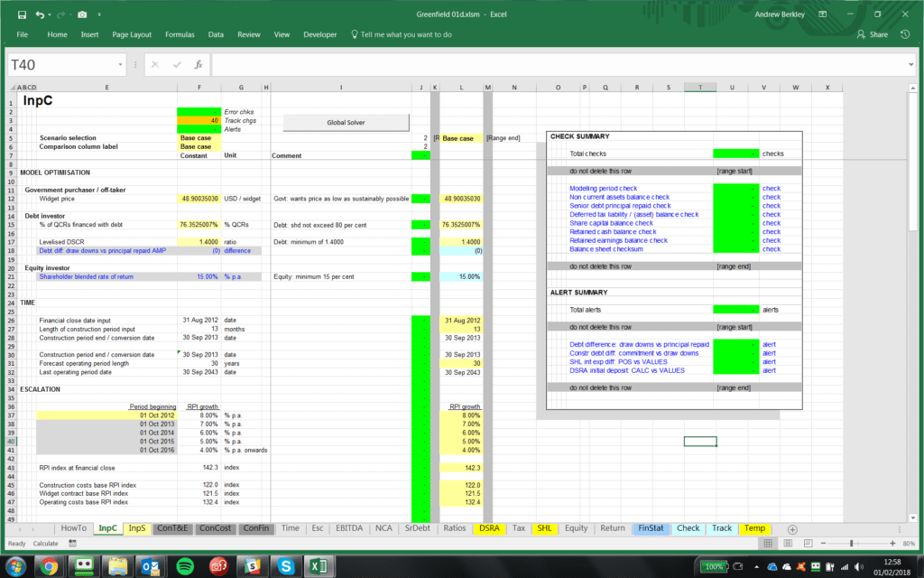
Task: Click DSRA initial deposit CALC vs VALUES link
Action: coord(627,371)
